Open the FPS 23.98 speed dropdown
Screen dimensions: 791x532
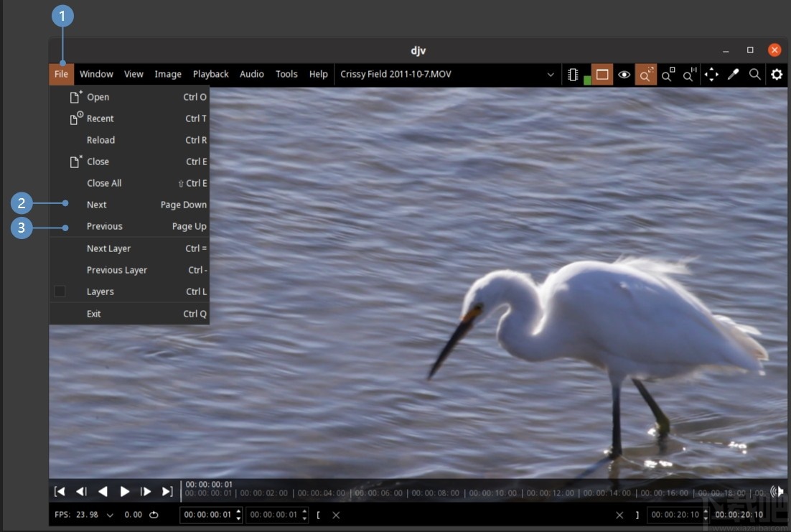tap(110, 515)
